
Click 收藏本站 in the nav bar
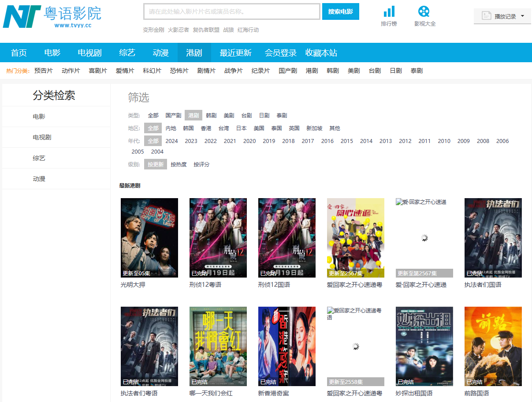pyautogui.click(x=321, y=53)
